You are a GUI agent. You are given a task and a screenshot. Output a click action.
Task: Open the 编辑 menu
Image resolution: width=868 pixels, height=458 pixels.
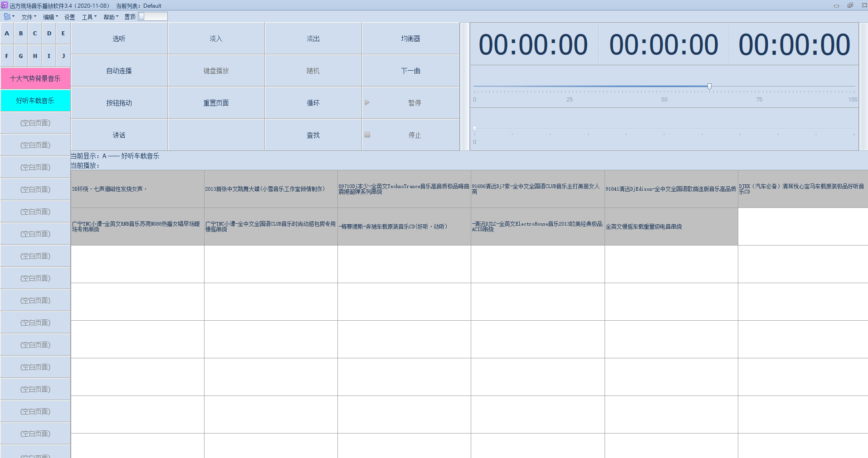coord(50,17)
